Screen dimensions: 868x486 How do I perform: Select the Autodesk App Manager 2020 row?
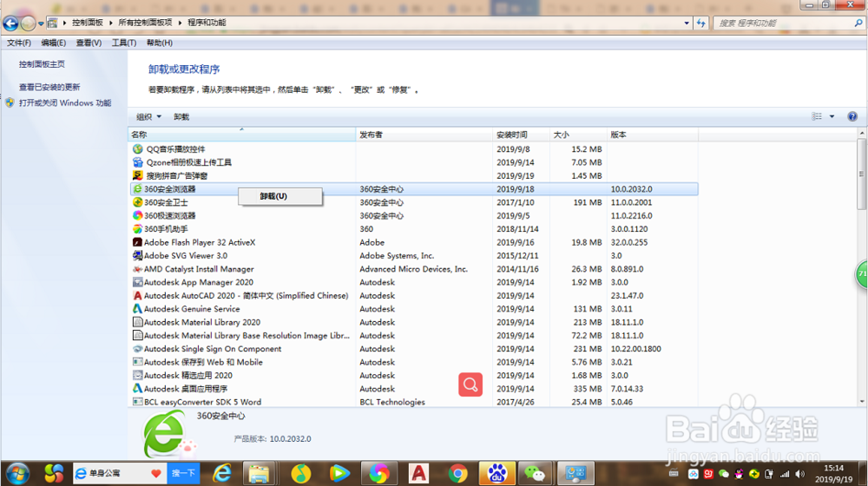pyautogui.click(x=413, y=282)
